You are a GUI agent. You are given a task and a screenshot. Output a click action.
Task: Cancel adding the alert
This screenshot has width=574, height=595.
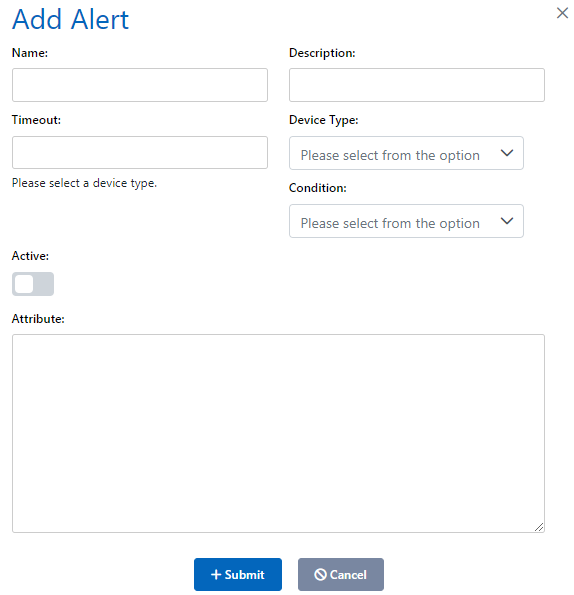[x=341, y=574]
